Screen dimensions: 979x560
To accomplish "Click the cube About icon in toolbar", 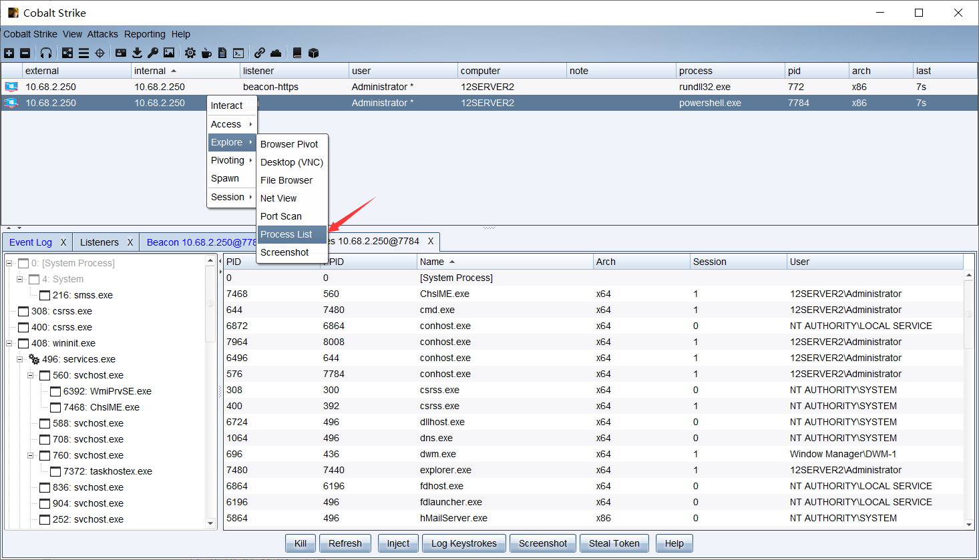I will (313, 53).
